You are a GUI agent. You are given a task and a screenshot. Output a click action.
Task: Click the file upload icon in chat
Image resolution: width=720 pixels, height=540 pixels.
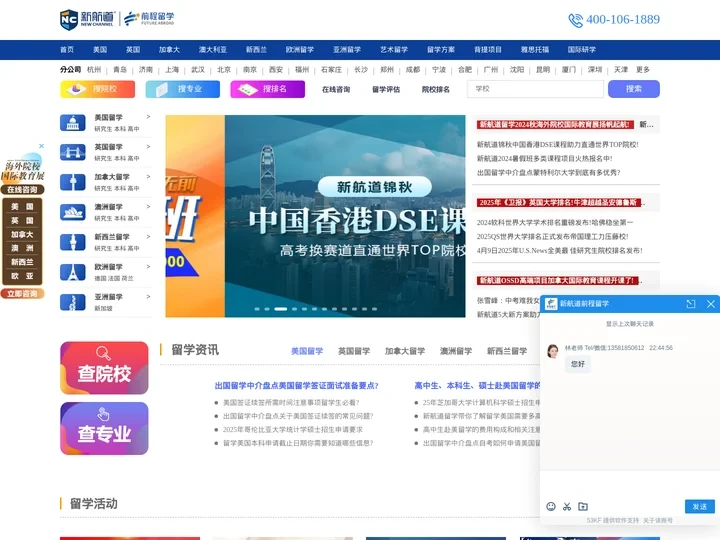pos(583,506)
